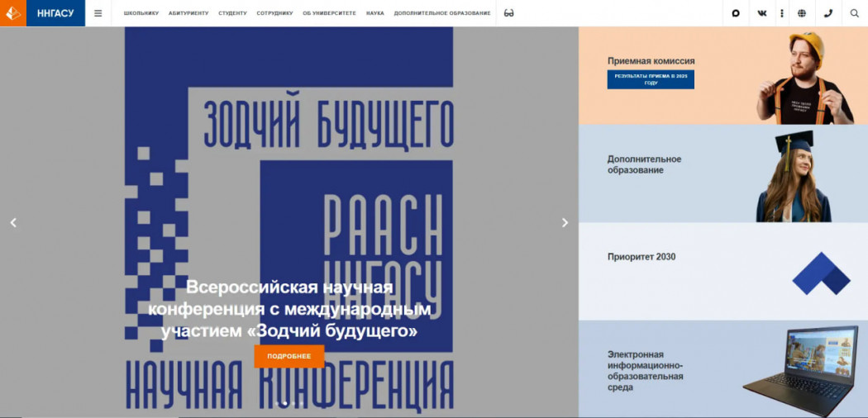Click the ННГАСУ blue logo text
Screen dimensions: 868x418
[x=55, y=13]
